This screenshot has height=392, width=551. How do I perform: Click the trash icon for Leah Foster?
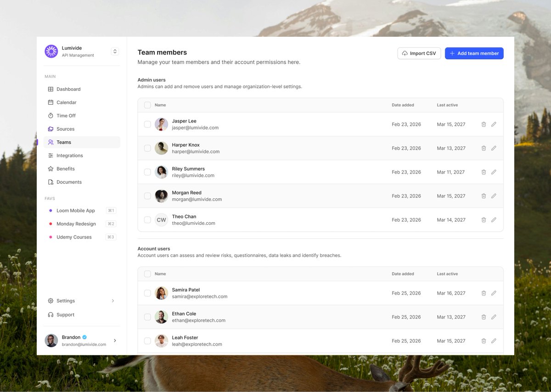click(x=484, y=341)
